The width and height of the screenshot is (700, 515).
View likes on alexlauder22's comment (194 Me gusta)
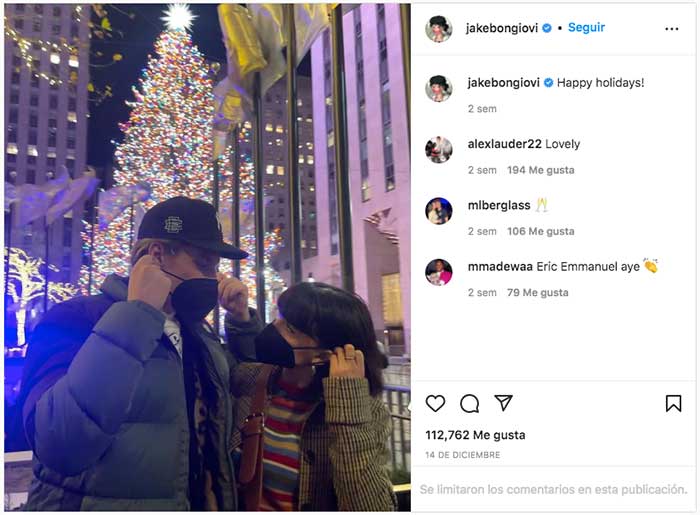[x=541, y=170]
